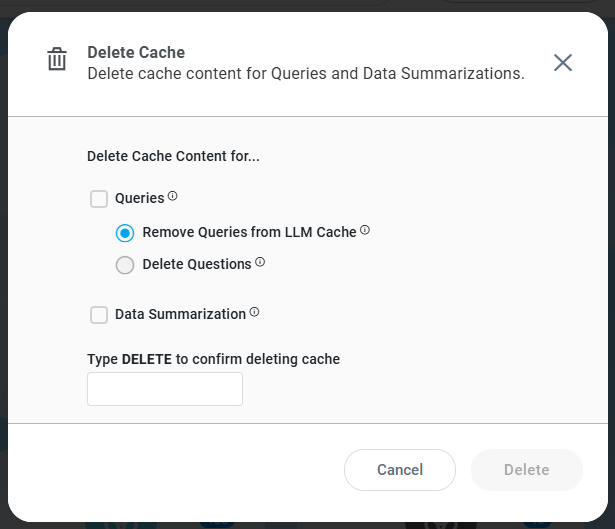615x529 pixels.
Task: Click the Remove Queries from LLM Cache label
Action: pos(249,232)
